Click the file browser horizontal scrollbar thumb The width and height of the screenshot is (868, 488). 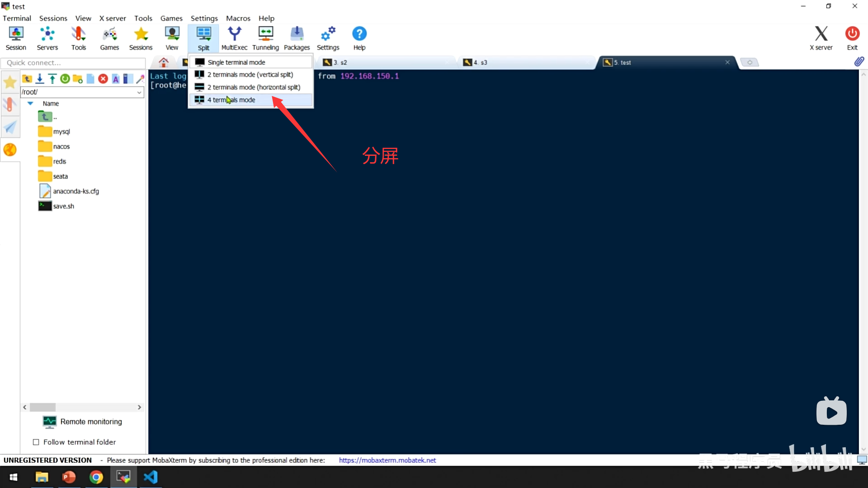click(x=42, y=407)
